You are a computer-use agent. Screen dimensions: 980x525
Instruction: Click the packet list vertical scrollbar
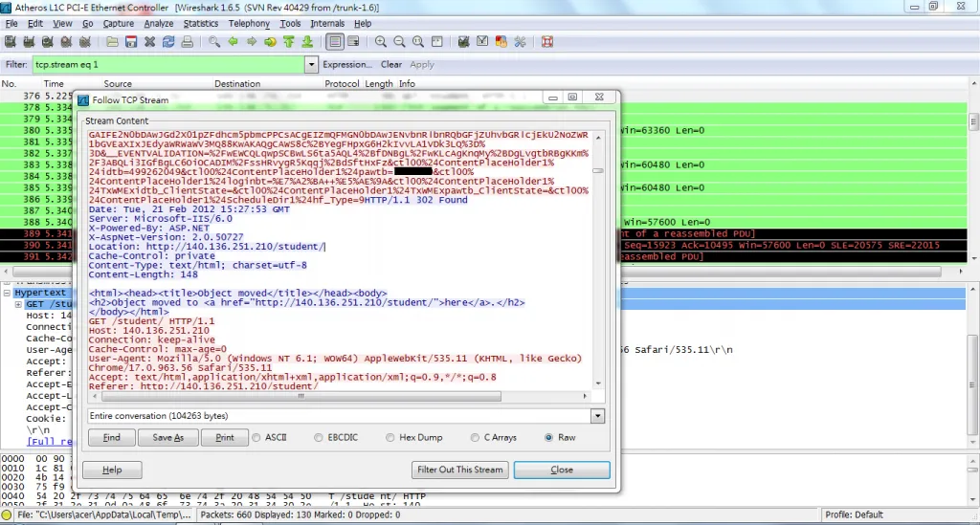click(x=973, y=121)
